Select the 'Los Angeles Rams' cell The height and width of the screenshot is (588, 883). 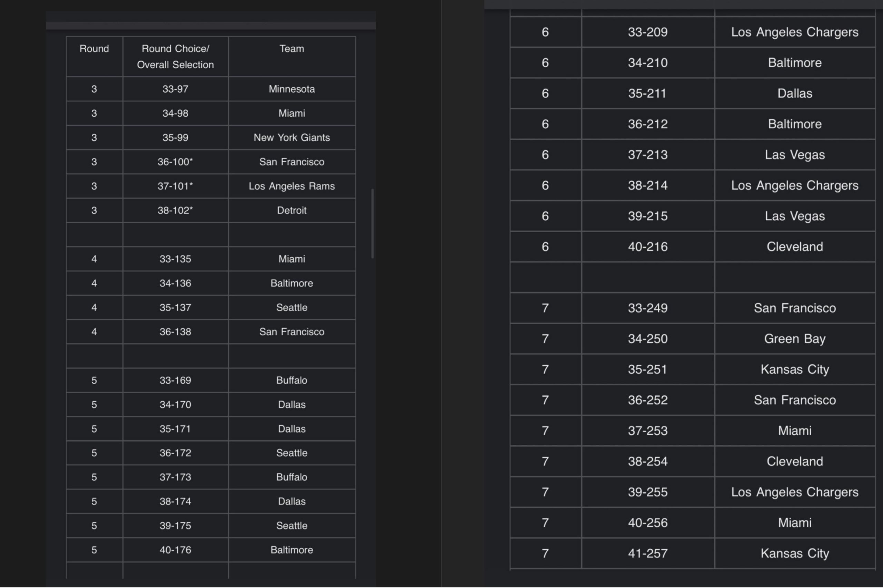[291, 186]
